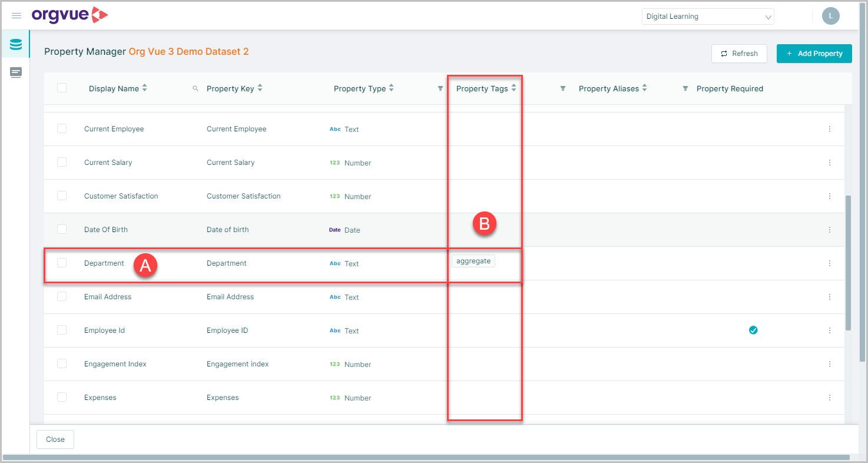The image size is (868, 463).
Task: Click the Email Address display name
Action: coord(108,297)
